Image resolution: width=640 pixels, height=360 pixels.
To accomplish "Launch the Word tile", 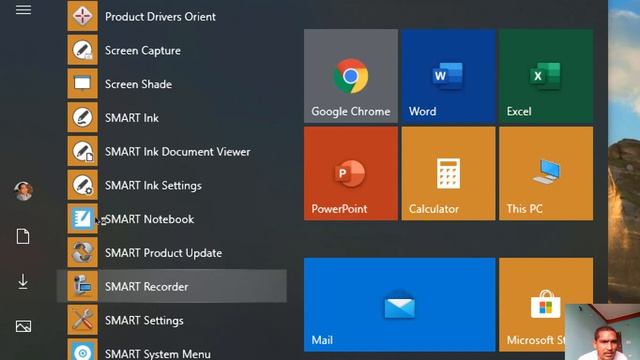I will click(448, 76).
